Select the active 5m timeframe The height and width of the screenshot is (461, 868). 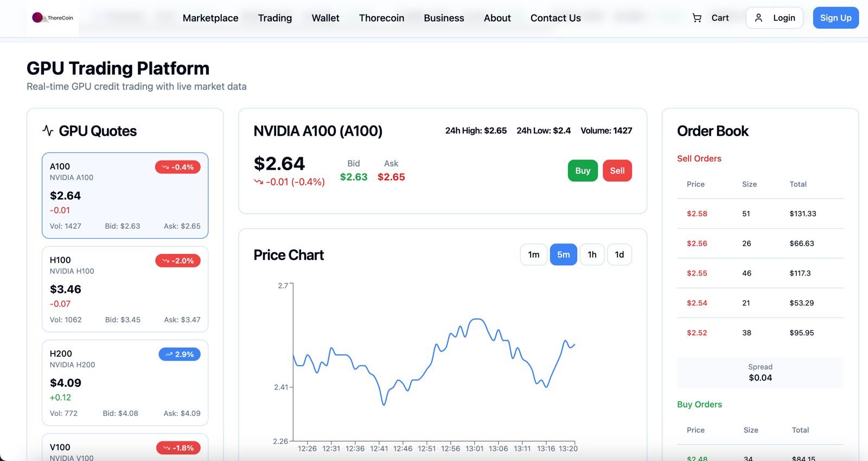563,254
